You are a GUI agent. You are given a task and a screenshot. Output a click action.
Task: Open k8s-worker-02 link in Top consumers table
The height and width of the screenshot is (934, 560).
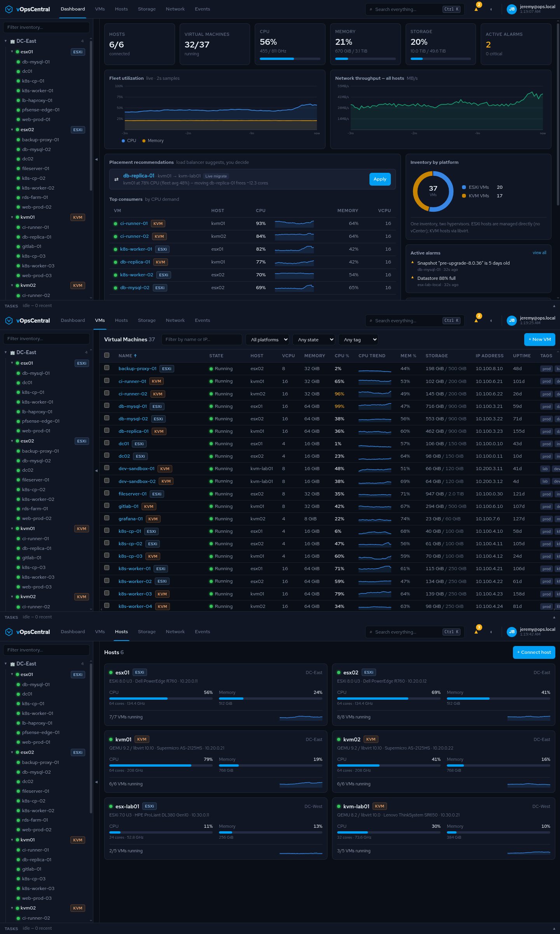[136, 275]
